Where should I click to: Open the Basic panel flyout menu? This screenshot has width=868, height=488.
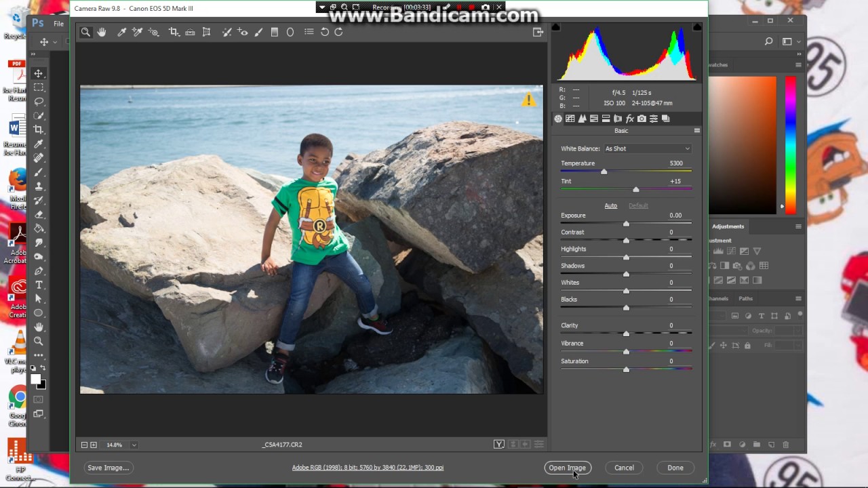click(696, 131)
